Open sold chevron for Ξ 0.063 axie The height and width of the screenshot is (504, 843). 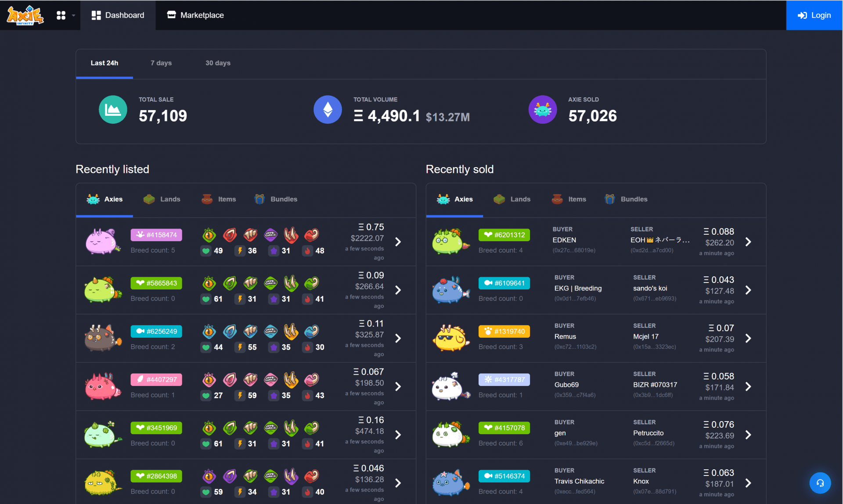[748, 483]
